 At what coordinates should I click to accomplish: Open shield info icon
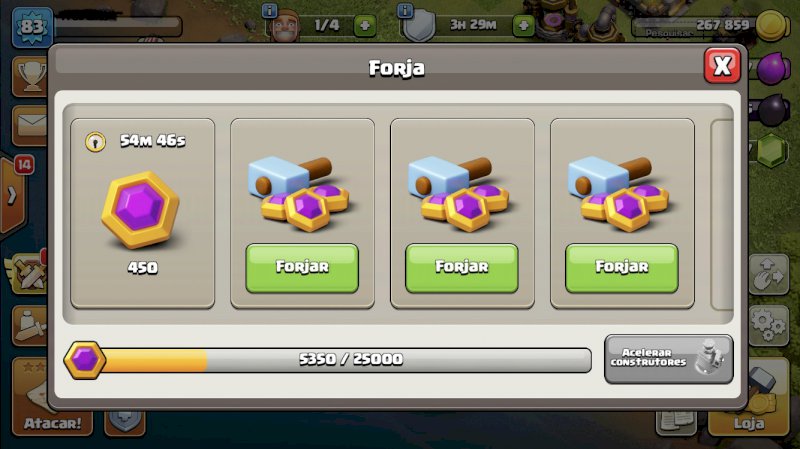pyautogui.click(x=405, y=10)
